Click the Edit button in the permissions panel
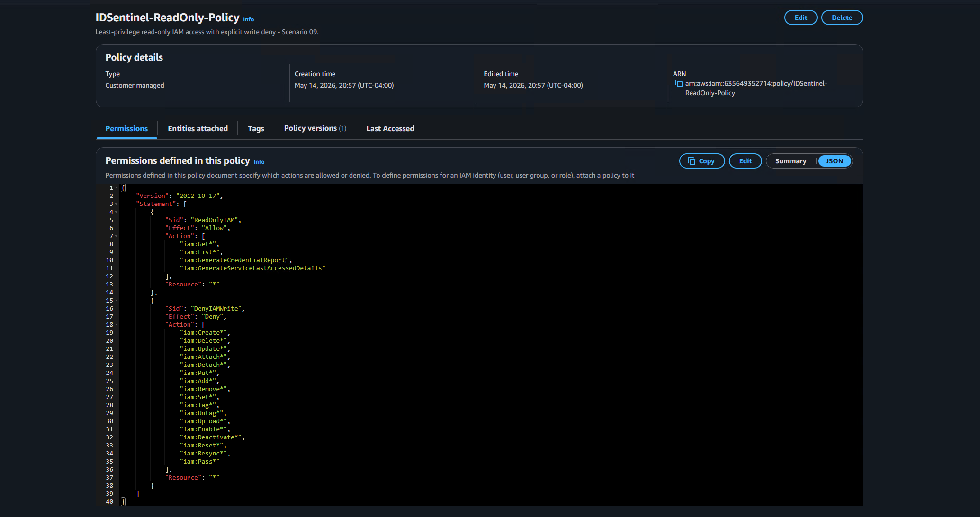This screenshot has width=980, height=517. (745, 161)
